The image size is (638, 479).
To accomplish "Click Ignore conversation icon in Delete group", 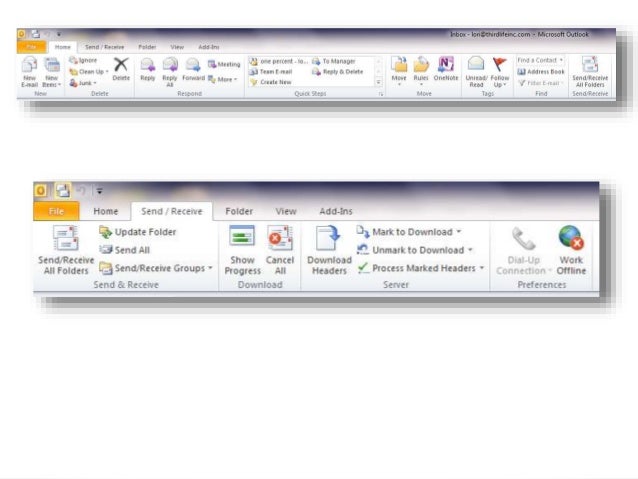I will pyautogui.click(x=73, y=60).
